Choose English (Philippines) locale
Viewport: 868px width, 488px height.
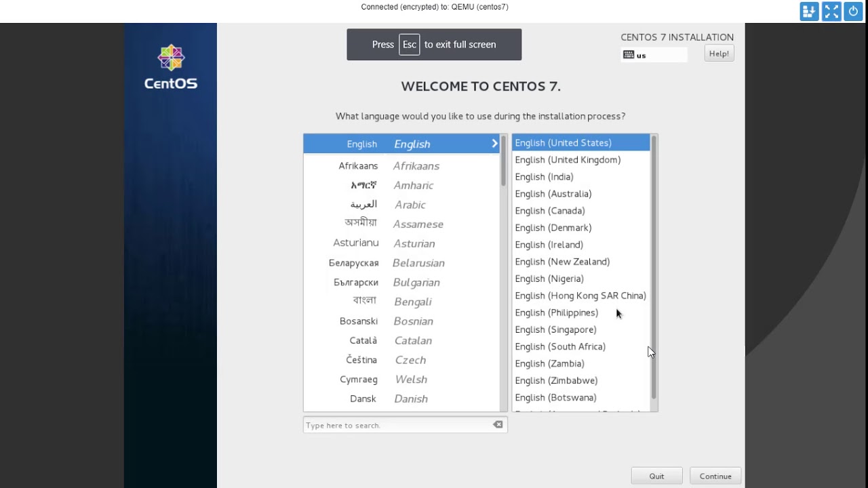coord(581,312)
